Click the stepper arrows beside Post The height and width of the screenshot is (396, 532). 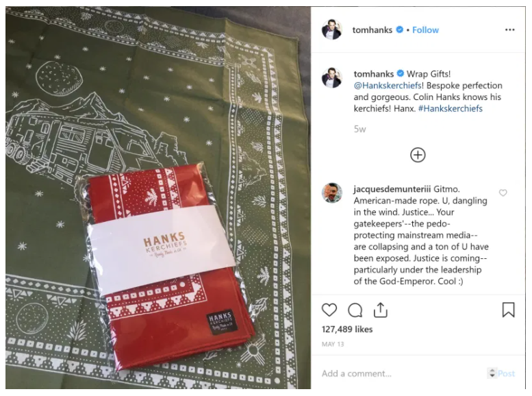492,373
